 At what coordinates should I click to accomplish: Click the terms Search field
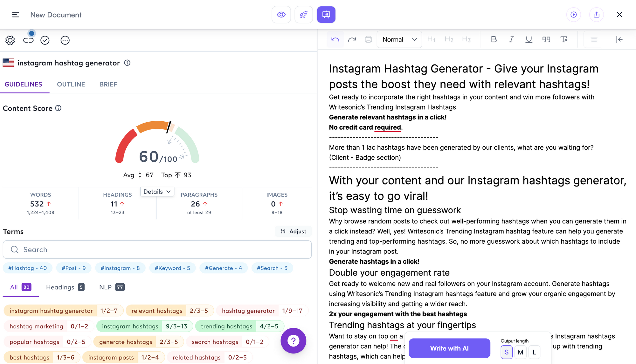coord(157,250)
